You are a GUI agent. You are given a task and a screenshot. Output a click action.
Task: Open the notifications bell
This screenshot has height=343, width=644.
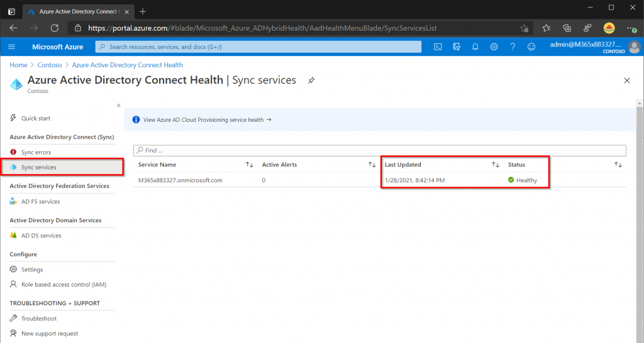coord(475,46)
